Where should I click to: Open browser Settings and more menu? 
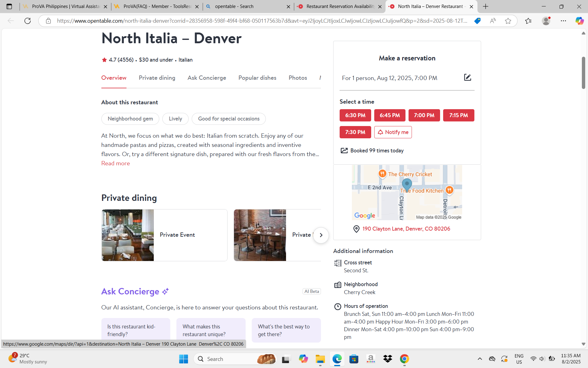(x=563, y=21)
